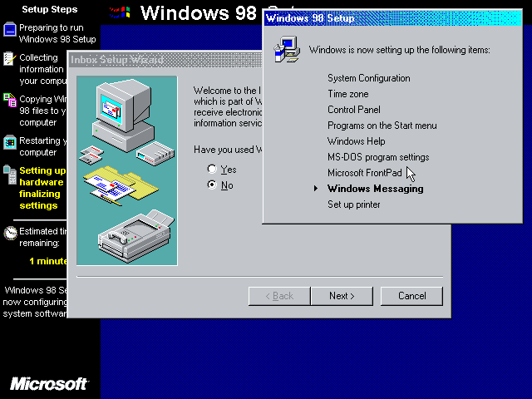Click the Set up printer item
Image resolution: width=532 pixels, height=399 pixels.
point(354,204)
